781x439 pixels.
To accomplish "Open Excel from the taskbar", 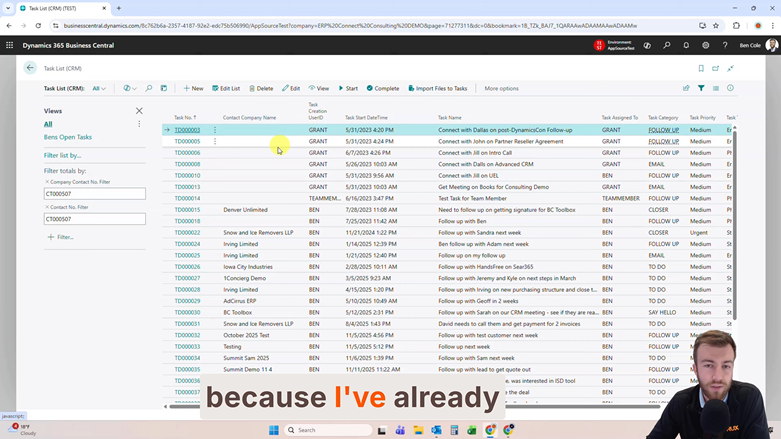I will point(472,430).
